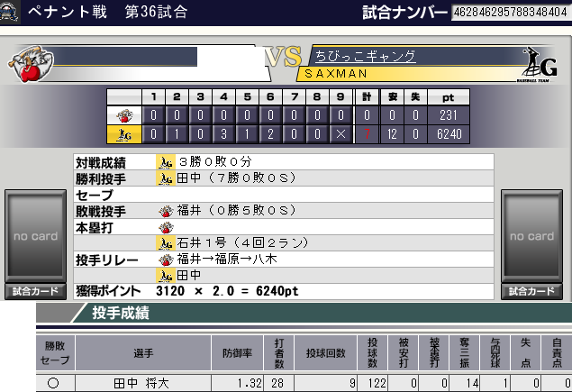This screenshot has width=572, height=392.
Task: Click the G icon beside 石井1号
Action: point(166,243)
